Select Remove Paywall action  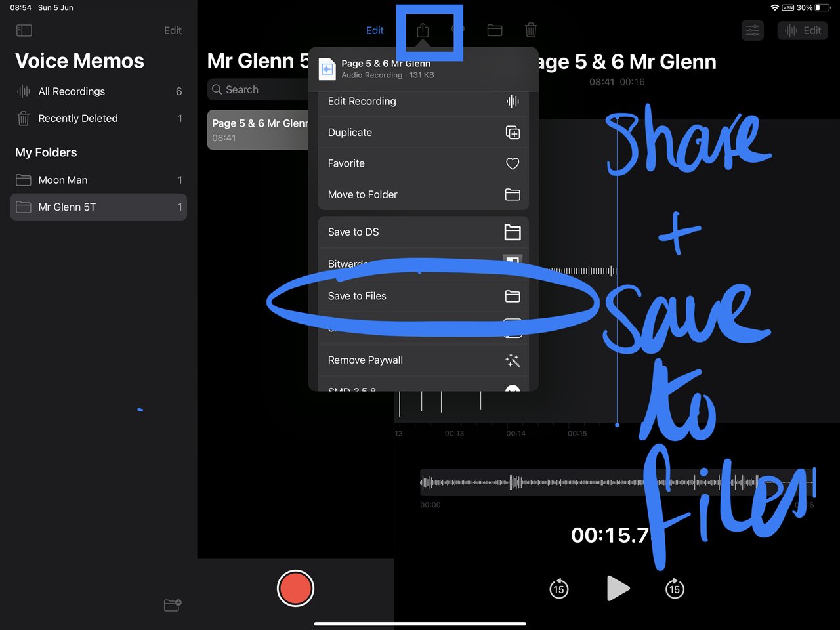point(423,360)
